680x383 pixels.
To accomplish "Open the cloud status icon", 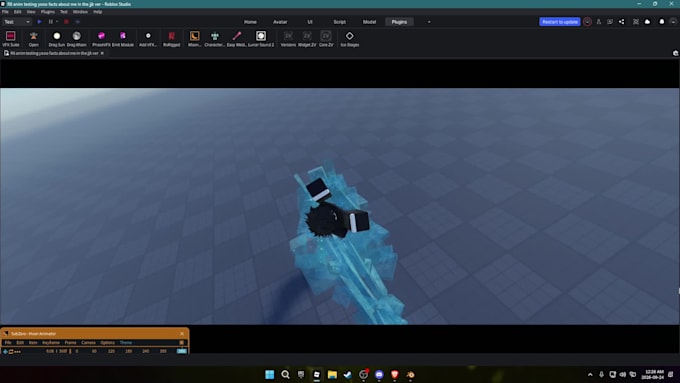I will [647, 22].
